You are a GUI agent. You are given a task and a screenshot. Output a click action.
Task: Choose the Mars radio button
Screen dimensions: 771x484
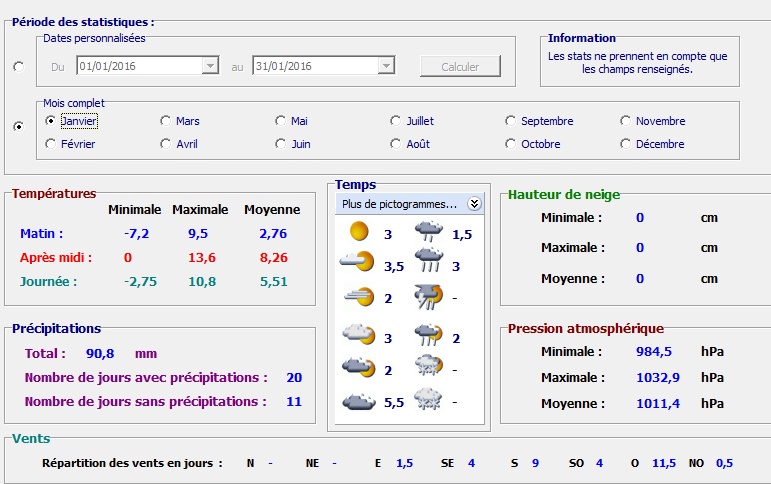click(x=179, y=121)
